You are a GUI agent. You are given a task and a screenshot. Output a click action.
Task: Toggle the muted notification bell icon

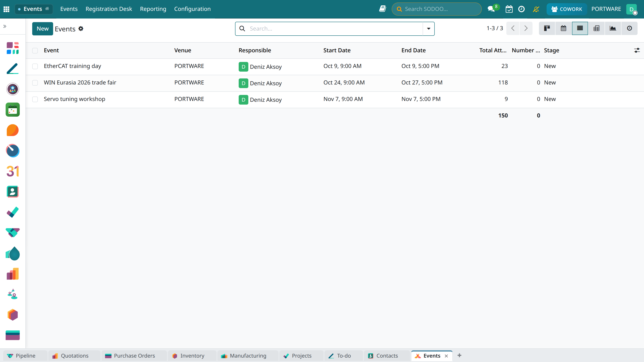coord(536,9)
